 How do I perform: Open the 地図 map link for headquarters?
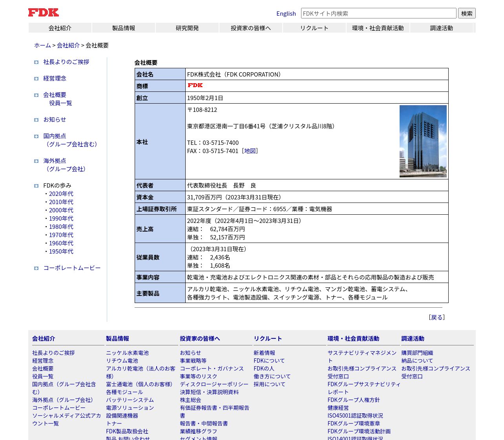click(250, 151)
